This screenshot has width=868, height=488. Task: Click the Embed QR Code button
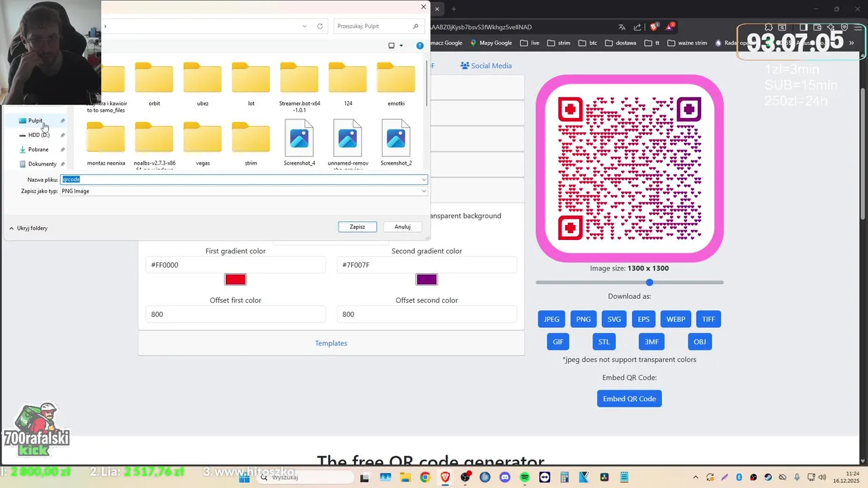click(629, 399)
